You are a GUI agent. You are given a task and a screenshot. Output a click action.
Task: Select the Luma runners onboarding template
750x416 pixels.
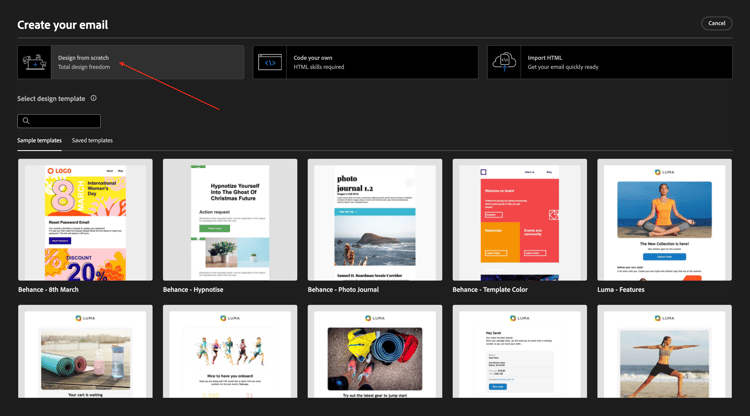[230, 351]
